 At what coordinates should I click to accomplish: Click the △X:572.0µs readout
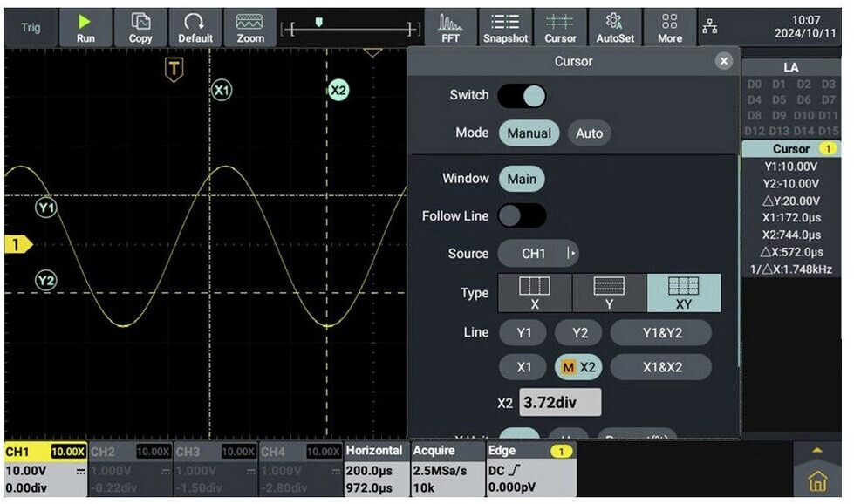(791, 252)
